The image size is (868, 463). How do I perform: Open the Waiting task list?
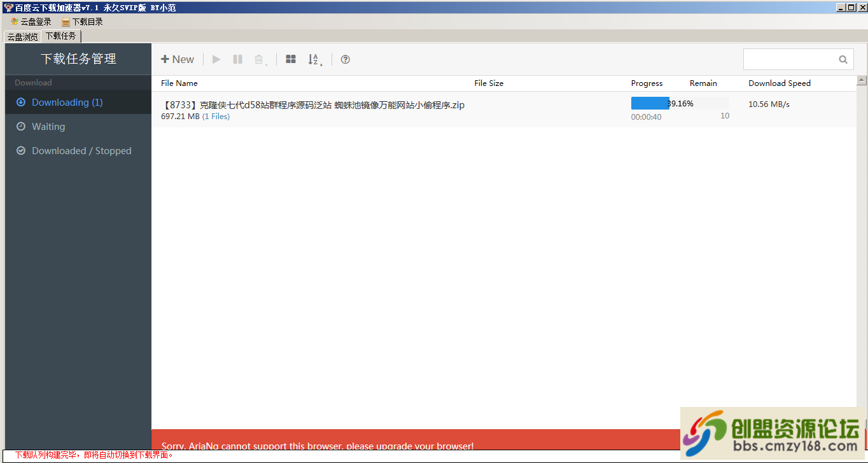[x=78, y=126]
